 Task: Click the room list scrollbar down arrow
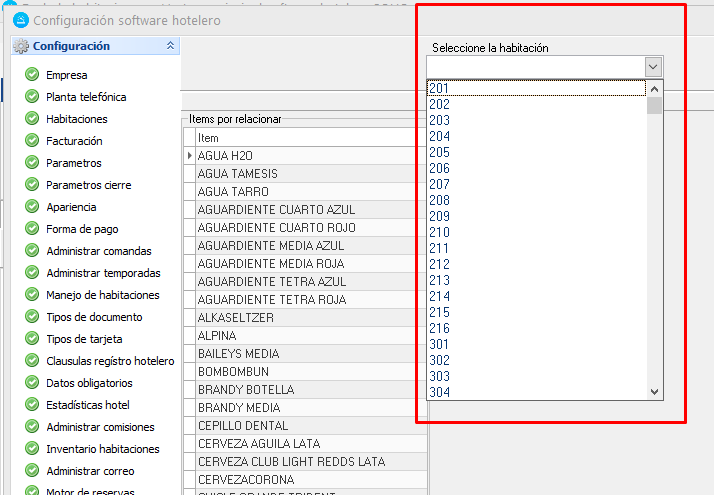655,392
